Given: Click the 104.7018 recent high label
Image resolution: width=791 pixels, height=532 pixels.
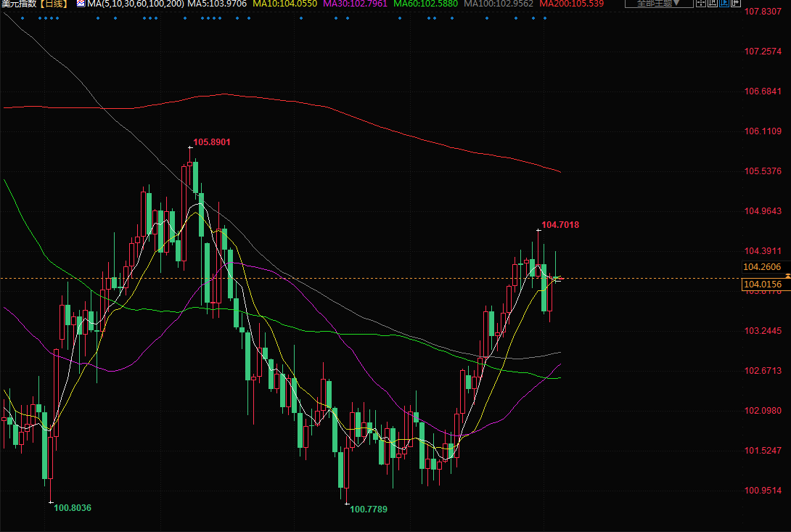Looking at the screenshot, I should 560,225.
